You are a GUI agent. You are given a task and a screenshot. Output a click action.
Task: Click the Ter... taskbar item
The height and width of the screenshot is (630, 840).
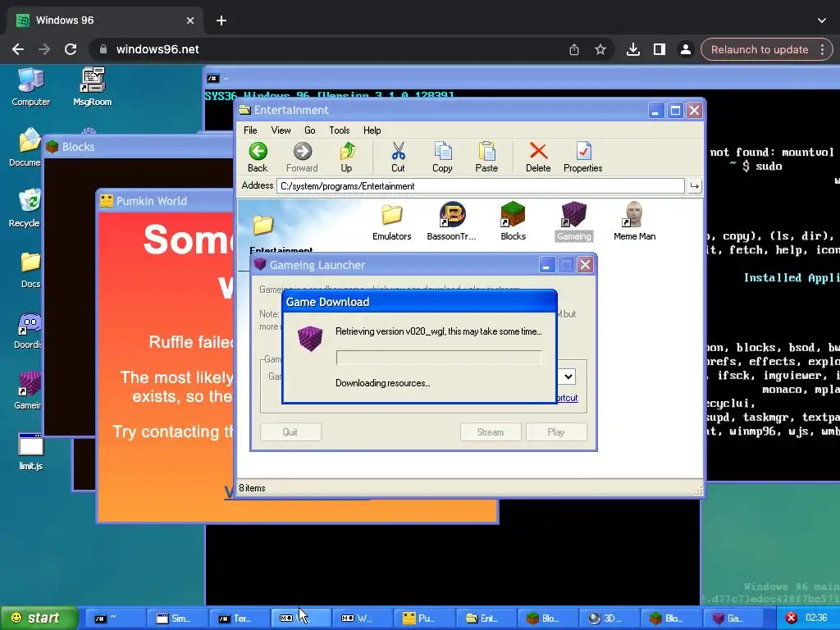click(239, 618)
